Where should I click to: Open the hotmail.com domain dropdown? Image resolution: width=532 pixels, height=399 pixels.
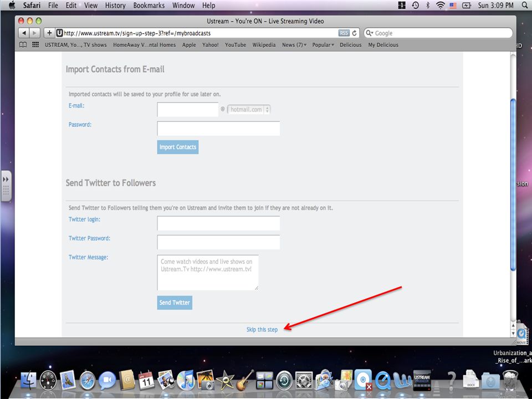tap(249, 110)
